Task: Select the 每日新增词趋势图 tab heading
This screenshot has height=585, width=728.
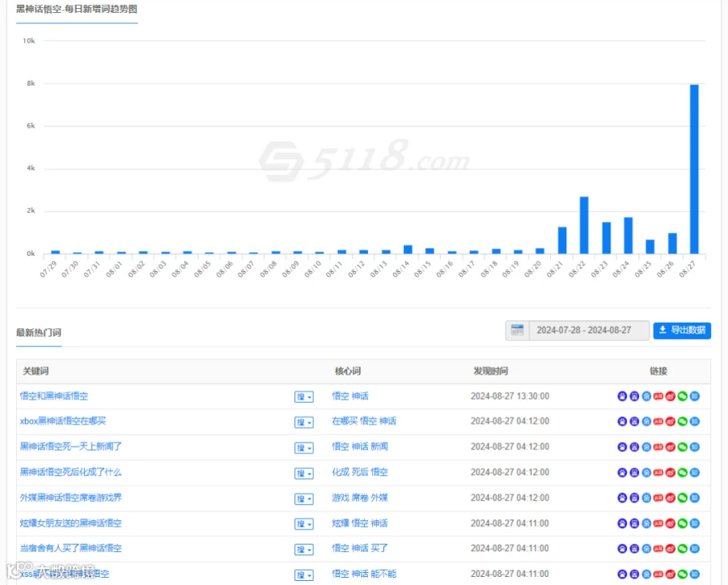Action: coord(77,9)
